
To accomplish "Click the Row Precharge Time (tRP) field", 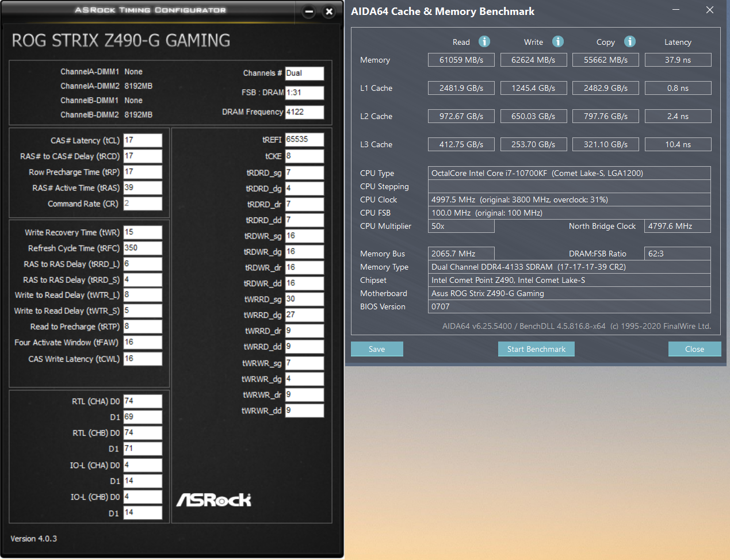I will 143,172.
